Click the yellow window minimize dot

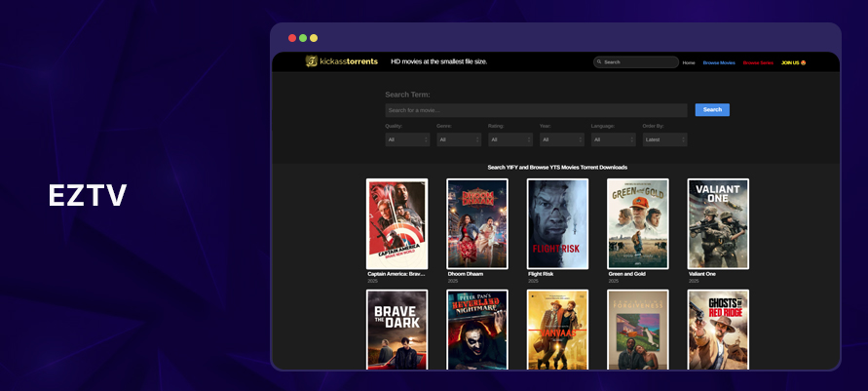point(314,38)
